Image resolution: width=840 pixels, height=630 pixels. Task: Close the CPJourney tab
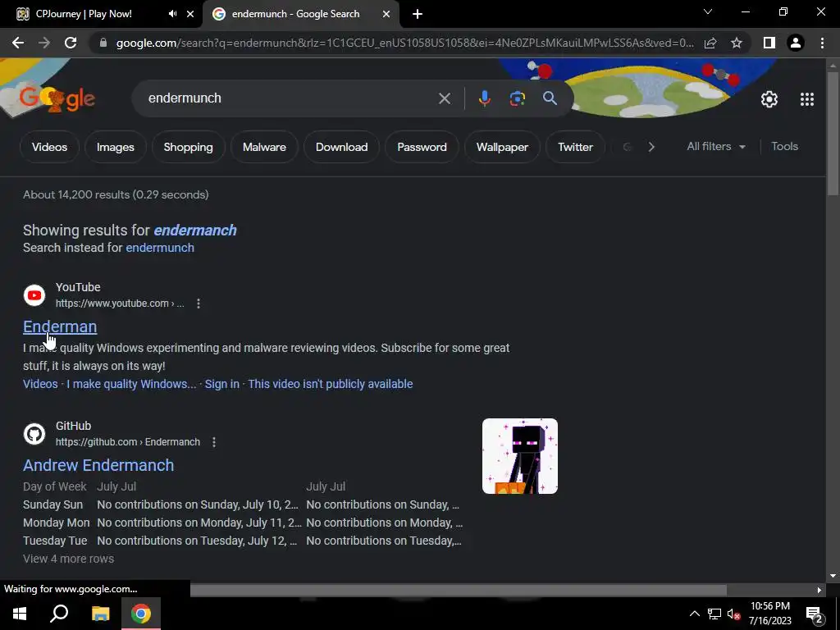coord(190,14)
